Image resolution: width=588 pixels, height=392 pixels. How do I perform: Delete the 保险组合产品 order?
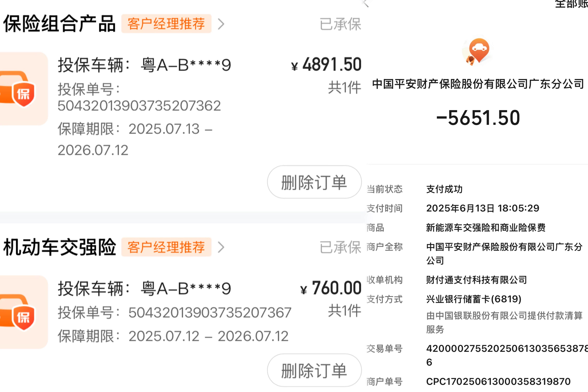pyautogui.click(x=314, y=182)
